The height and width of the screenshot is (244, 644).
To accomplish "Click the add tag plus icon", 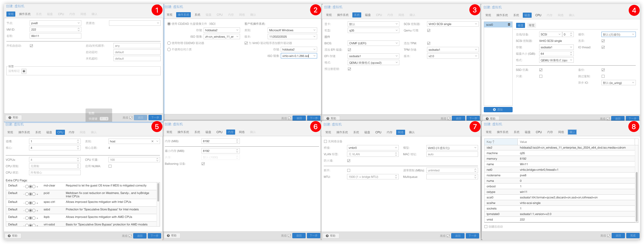I will tap(24, 71).
